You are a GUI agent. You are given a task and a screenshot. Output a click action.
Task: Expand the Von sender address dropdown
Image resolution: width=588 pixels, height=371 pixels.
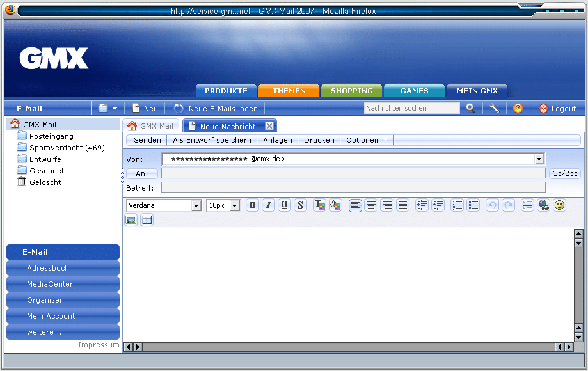[x=539, y=159]
